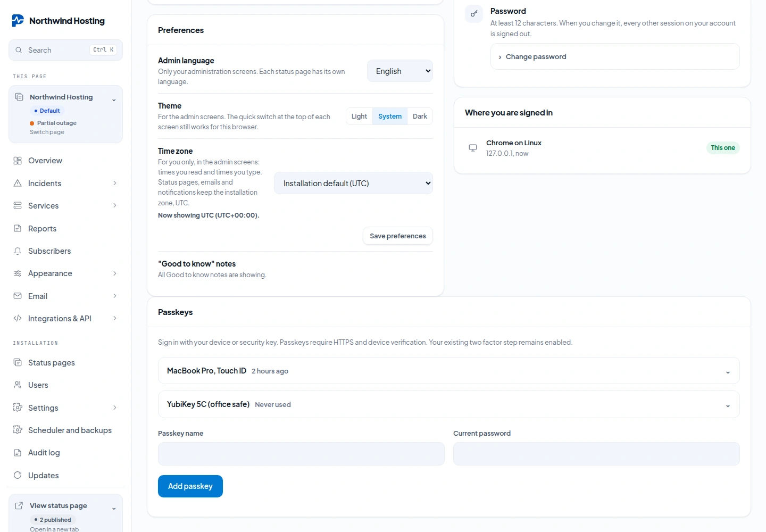Click the Settings gear icon
The height and width of the screenshot is (532, 766).
point(18,408)
